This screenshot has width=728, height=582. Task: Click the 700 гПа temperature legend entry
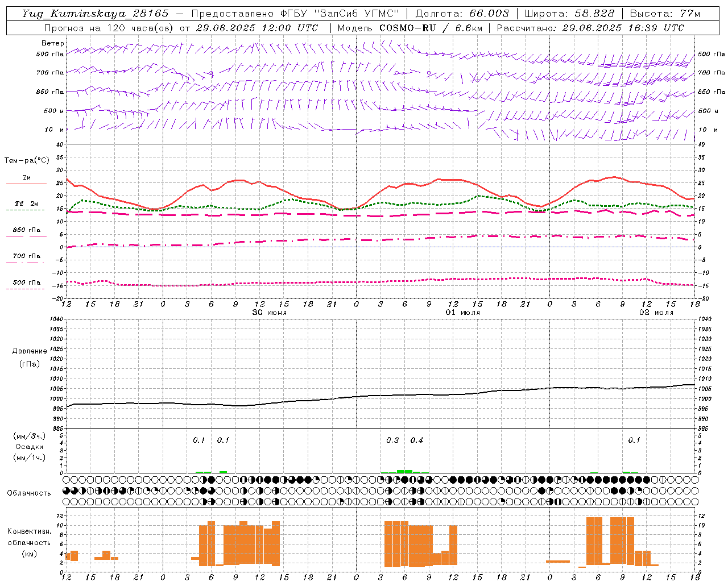(x=27, y=256)
